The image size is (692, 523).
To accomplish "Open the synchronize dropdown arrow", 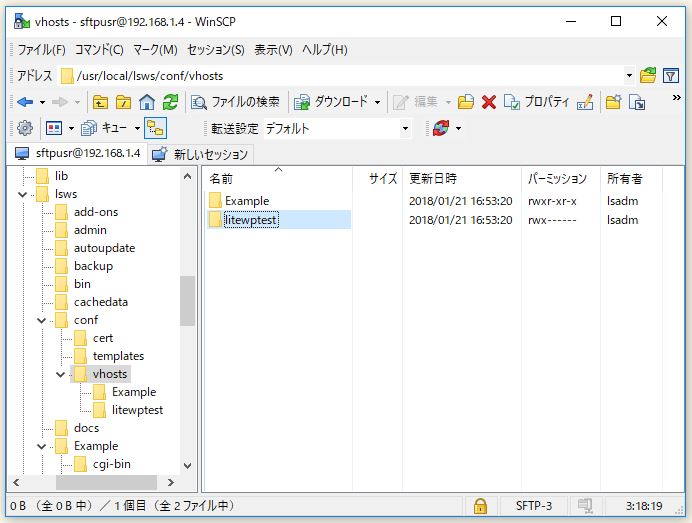I will tap(459, 128).
